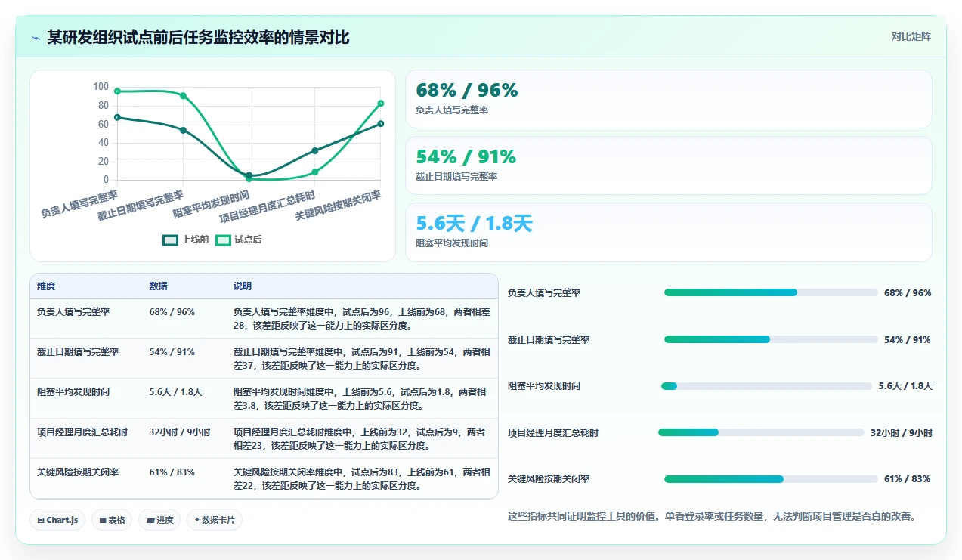
Task: Toggle the 试点后 legend swatch
Action: (223, 240)
